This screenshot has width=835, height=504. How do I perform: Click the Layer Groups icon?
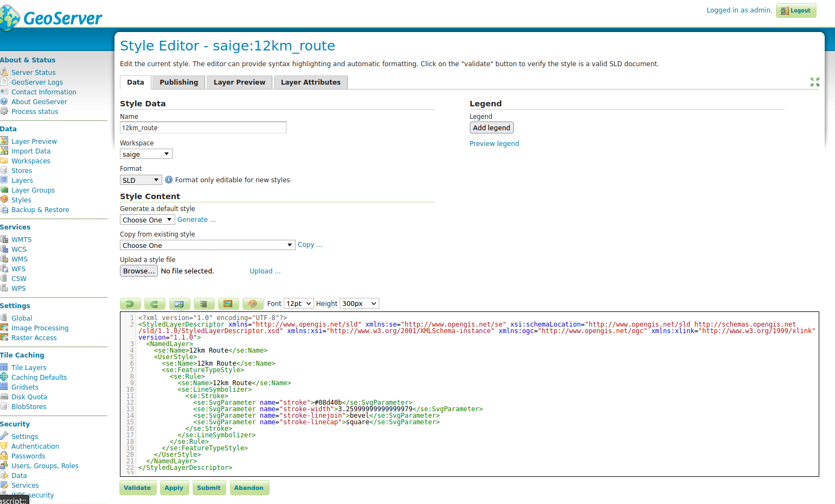pos(4,190)
